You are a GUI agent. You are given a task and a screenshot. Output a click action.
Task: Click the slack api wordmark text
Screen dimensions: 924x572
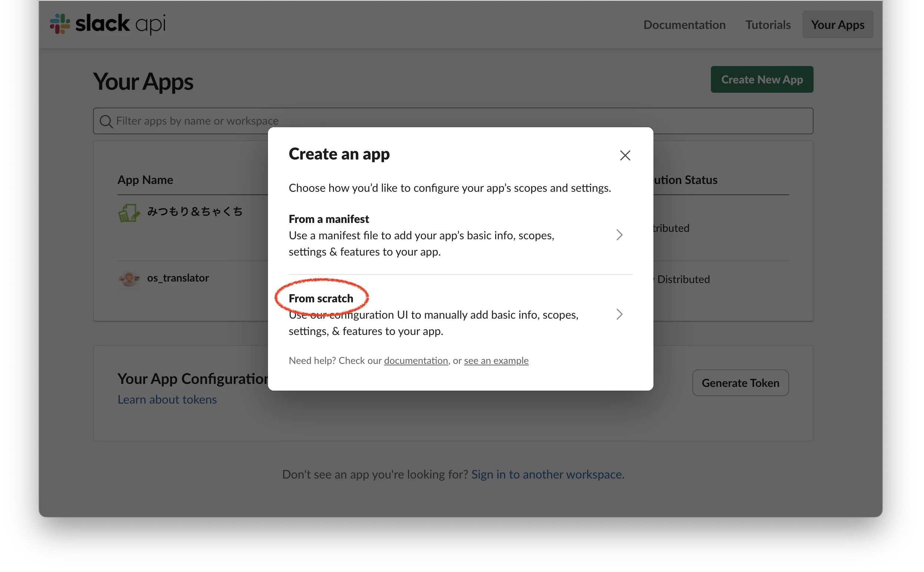[x=120, y=24]
